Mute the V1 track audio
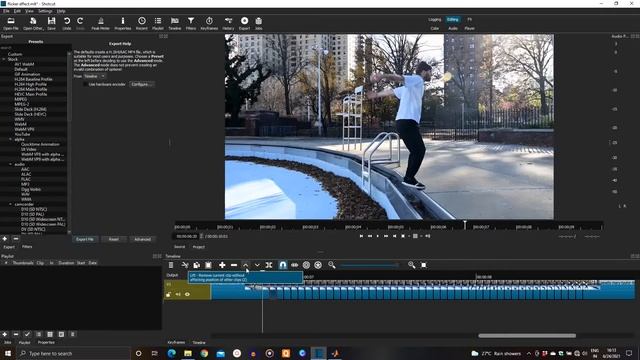Screen dimensions: 640x360 pyautogui.click(x=178, y=294)
